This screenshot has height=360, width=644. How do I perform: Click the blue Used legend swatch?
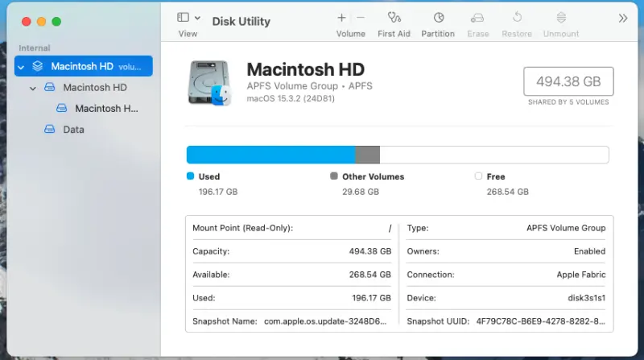tap(190, 176)
